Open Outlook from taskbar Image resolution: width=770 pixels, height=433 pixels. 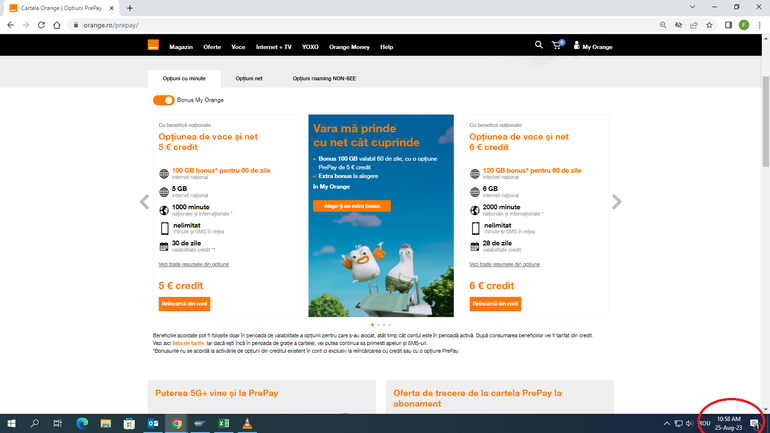click(x=153, y=423)
